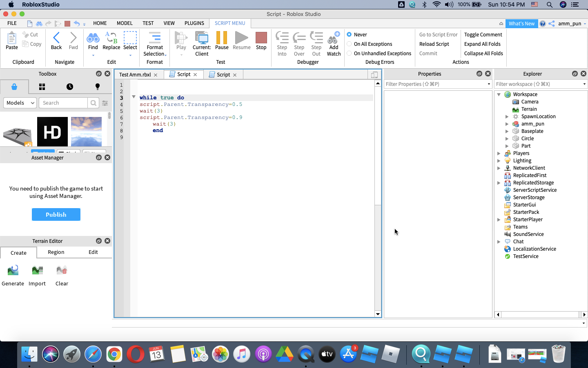Image resolution: width=588 pixels, height=368 pixels.
Task: Expand the Lighting node
Action: coord(499,161)
